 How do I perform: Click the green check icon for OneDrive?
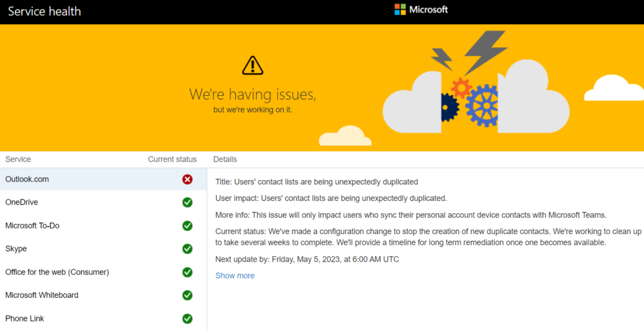click(187, 202)
